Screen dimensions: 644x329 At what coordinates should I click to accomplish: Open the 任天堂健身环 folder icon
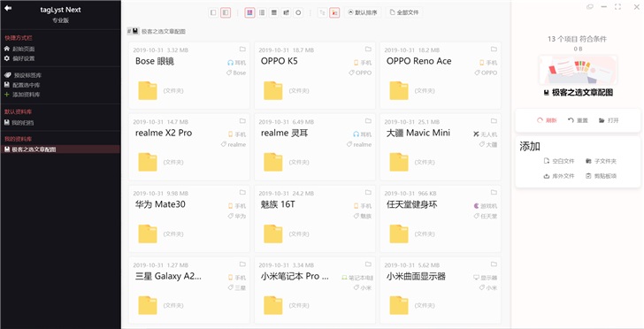pos(399,234)
